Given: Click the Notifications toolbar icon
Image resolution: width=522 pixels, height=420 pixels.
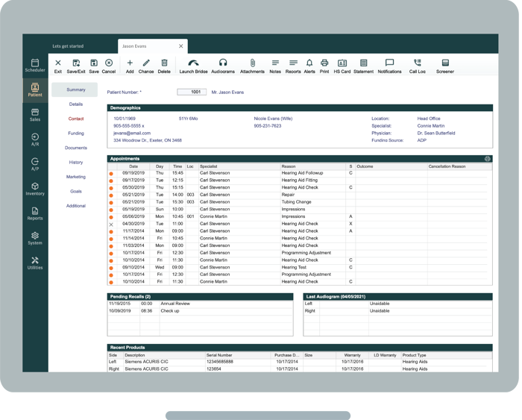Looking at the screenshot, I should coord(389,64).
